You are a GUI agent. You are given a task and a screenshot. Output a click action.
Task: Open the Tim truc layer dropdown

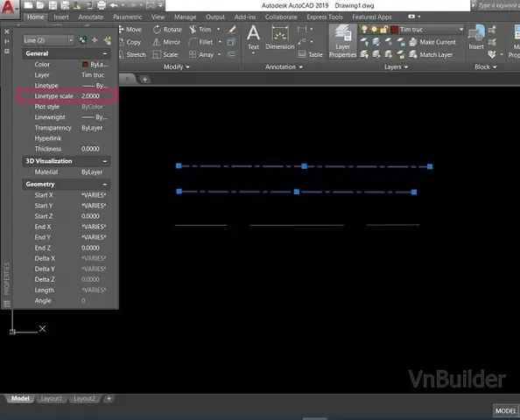coord(461,30)
